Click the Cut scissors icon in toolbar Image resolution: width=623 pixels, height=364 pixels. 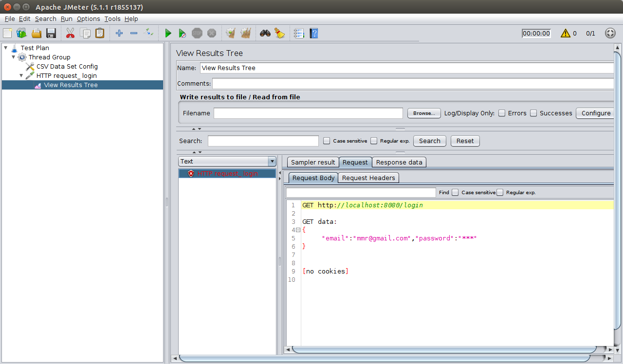(70, 33)
